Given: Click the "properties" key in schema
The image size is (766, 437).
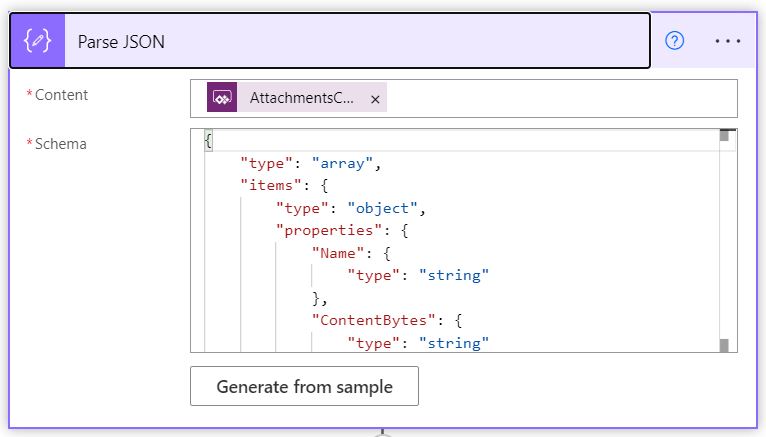Looking at the screenshot, I should [x=329, y=230].
